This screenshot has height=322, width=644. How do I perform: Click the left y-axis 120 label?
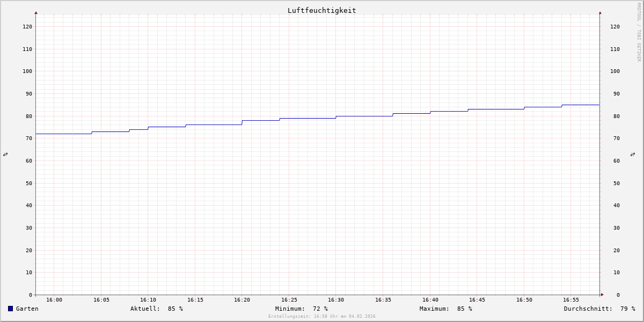click(x=27, y=26)
